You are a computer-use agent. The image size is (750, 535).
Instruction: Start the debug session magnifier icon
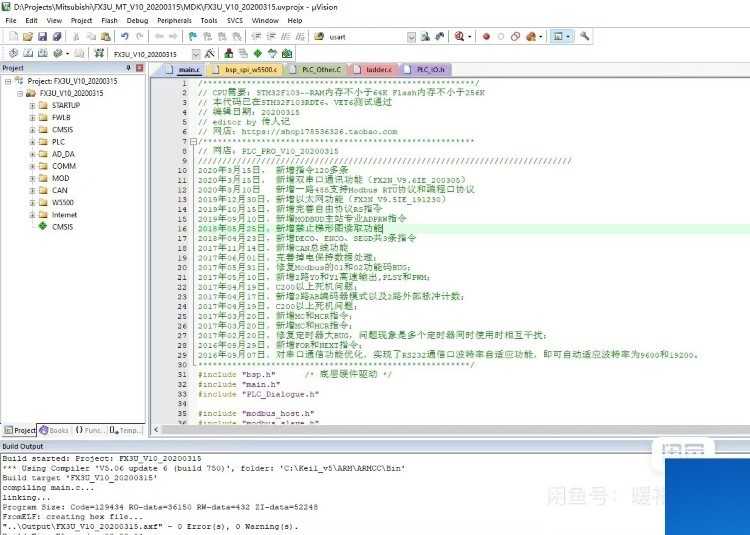(459, 36)
